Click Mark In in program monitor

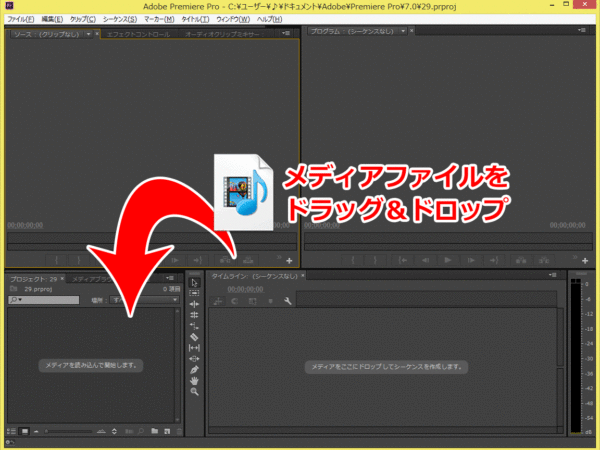point(352,260)
